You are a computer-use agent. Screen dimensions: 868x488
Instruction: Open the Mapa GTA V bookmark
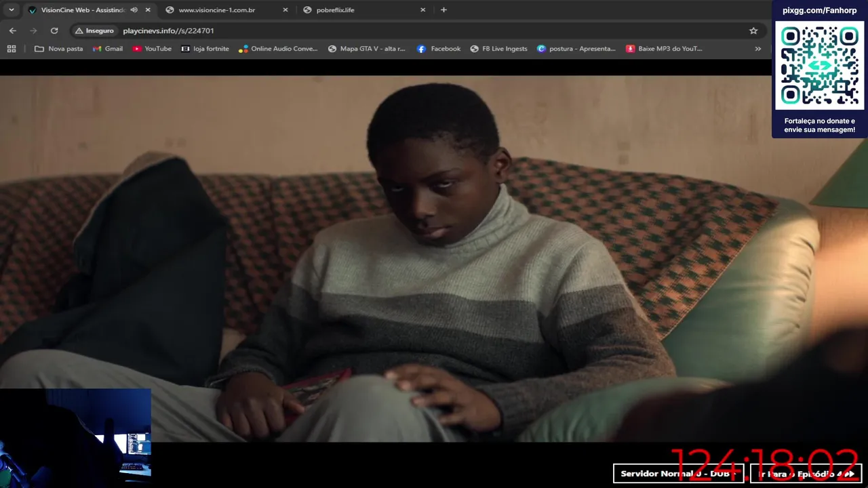coord(366,49)
